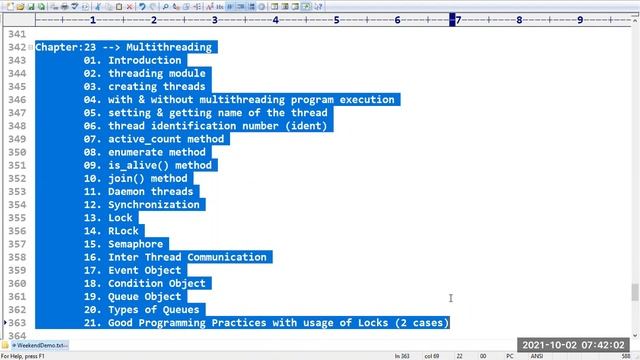This screenshot has height=360, width=640.
Task: Save the document with the Save icon
Action: (31, 7)
